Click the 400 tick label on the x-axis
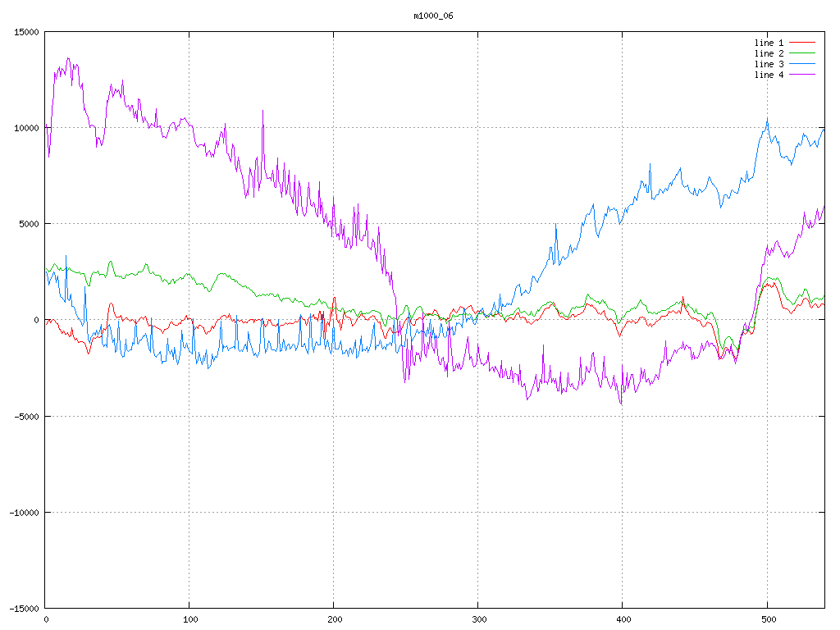 click(x=623, y=619)
